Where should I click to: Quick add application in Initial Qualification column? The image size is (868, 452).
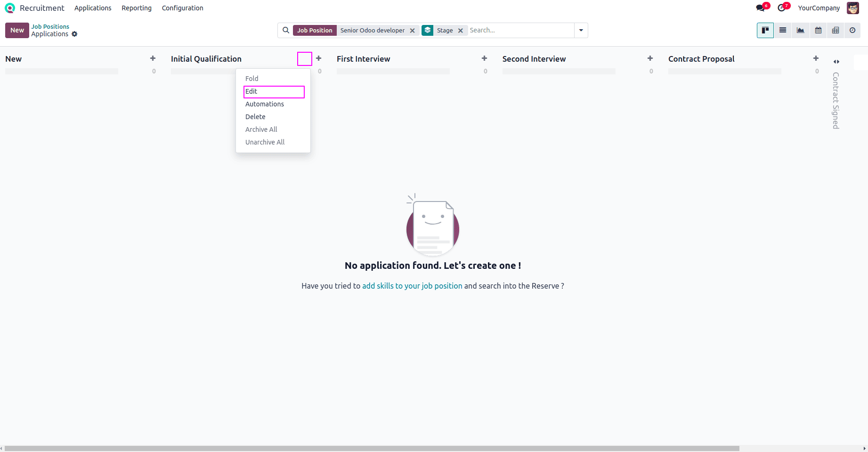point(318,58)
